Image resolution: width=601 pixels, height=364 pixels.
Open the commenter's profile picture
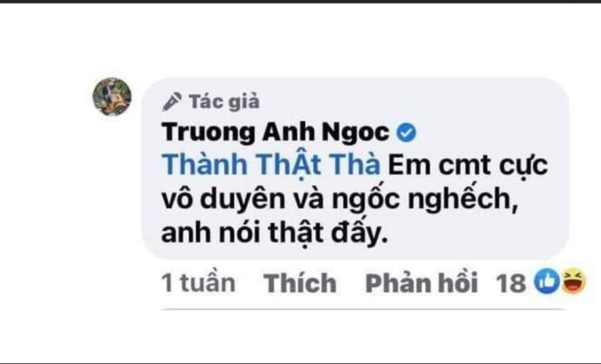[112, 96]
